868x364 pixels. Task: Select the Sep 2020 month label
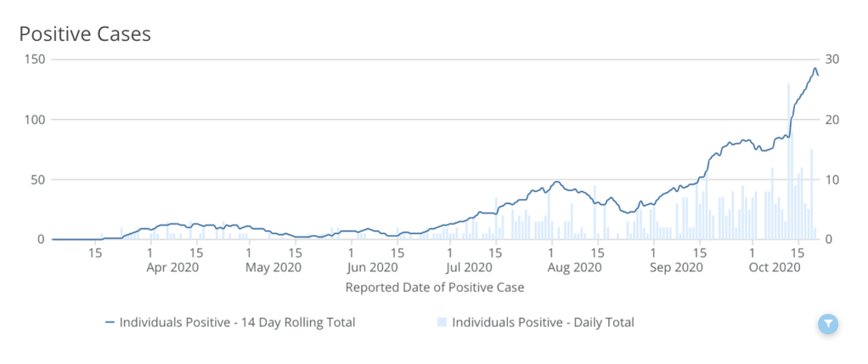click(x=676, y=267)
